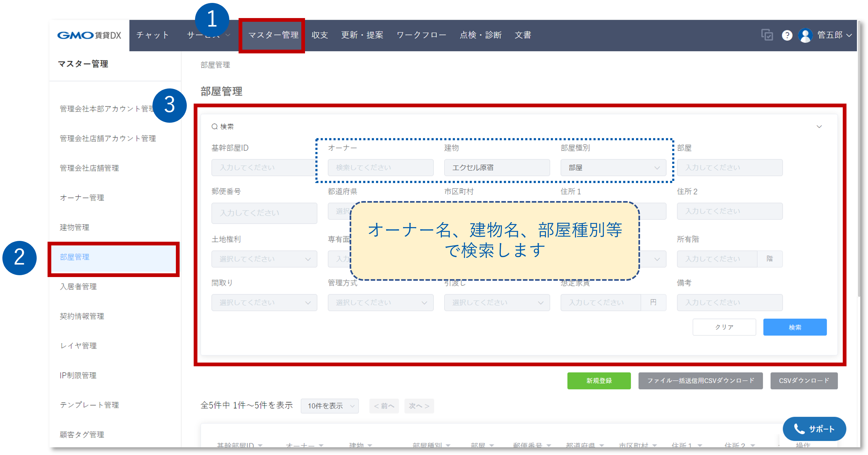Screen dimensions: 868x455
Task: Open the チャット menu item
Action: [x=152, y=35]
